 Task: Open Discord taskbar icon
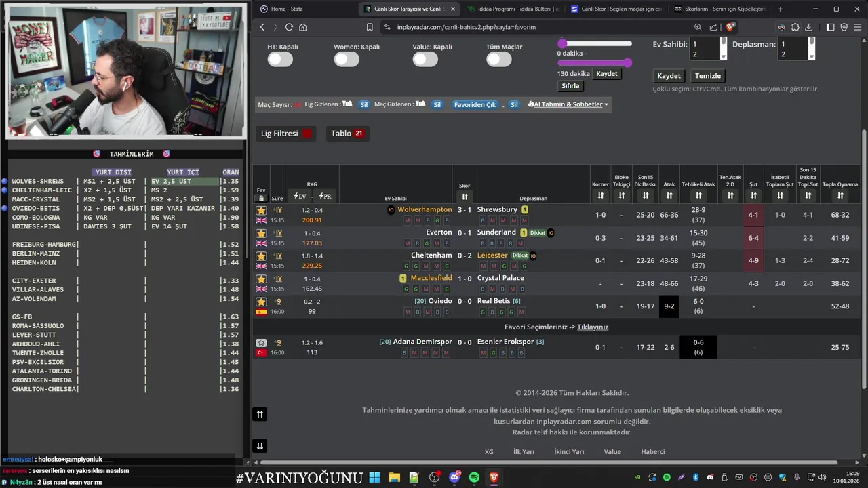(x=454, y=477)
